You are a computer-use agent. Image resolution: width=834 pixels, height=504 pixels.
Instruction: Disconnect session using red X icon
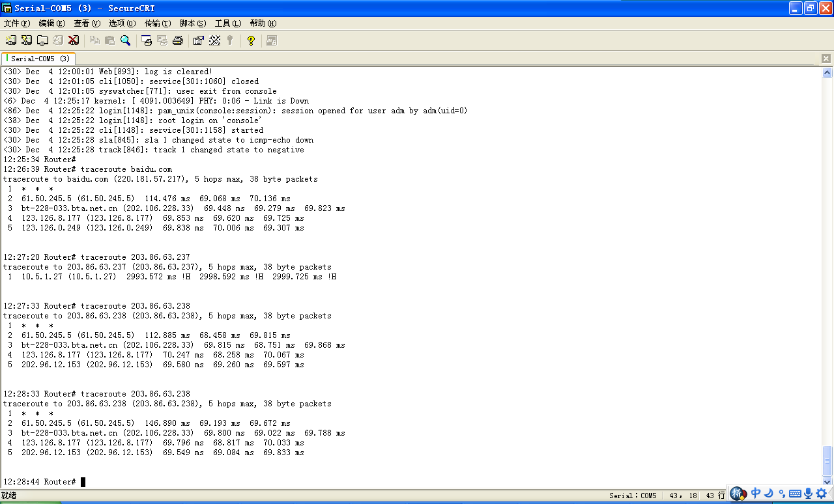(x=74, y=40)
